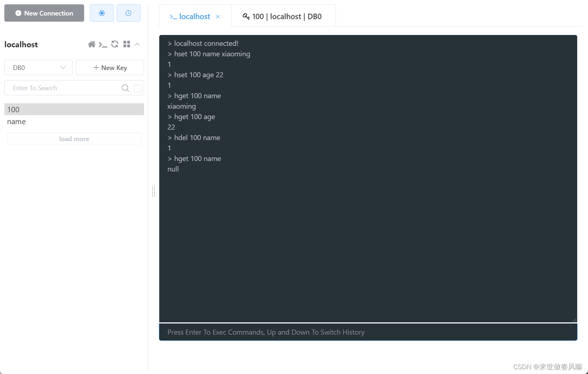Click the console output resize handle
Image resolution: width=588 pixels, height=374 pixels.
[574, 319]
